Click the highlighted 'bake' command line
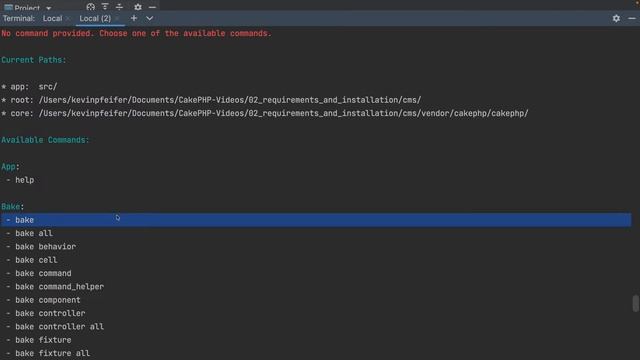This screenshot has height=360, width=640. point(316,220)
